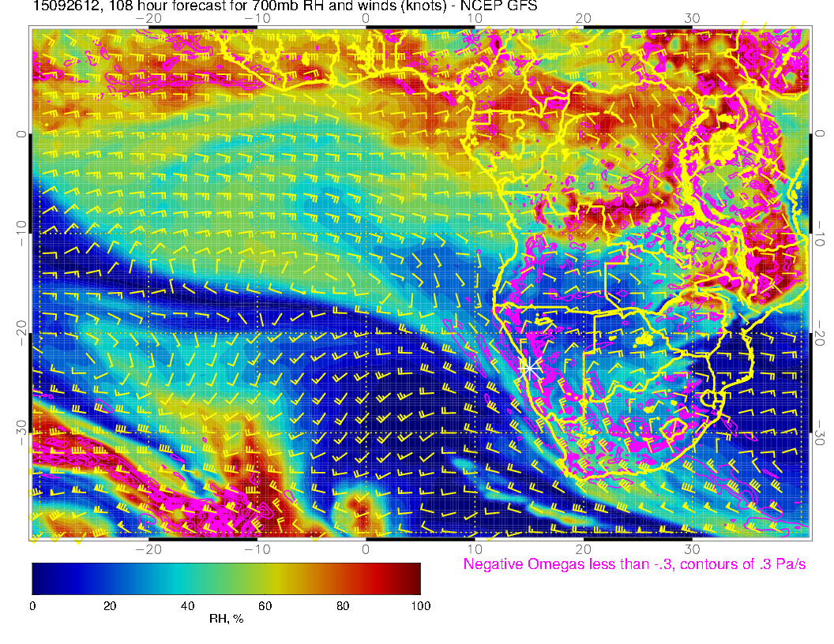Click the colorbar tick label 80
The width and height of the screenshot is (834, 644).
(x=343, y=605)
